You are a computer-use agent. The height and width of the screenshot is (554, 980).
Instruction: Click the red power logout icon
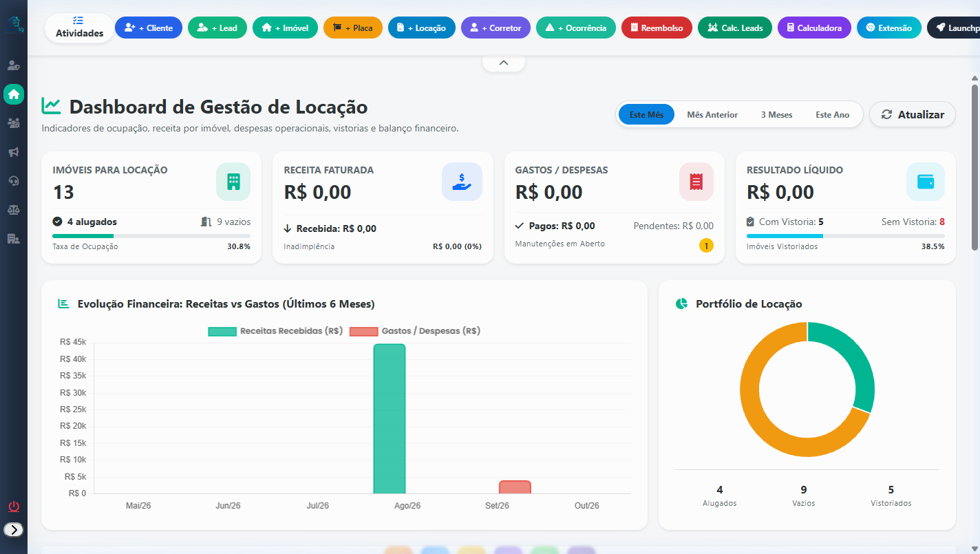14,507
